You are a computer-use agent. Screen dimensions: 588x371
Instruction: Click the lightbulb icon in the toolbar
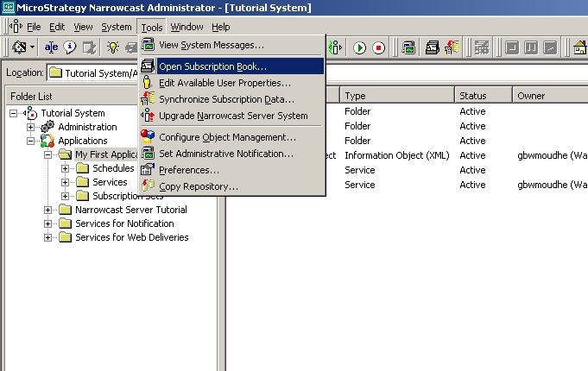coord(112,47)
